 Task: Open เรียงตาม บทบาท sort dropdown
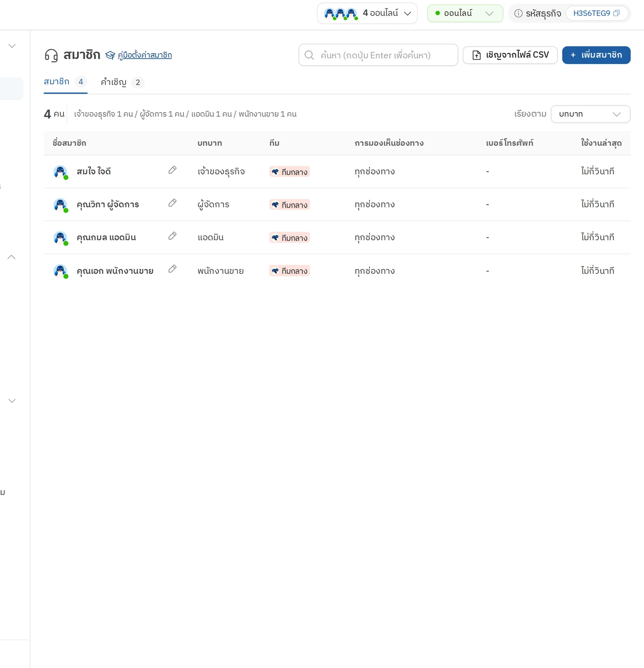tap(590, 114)
